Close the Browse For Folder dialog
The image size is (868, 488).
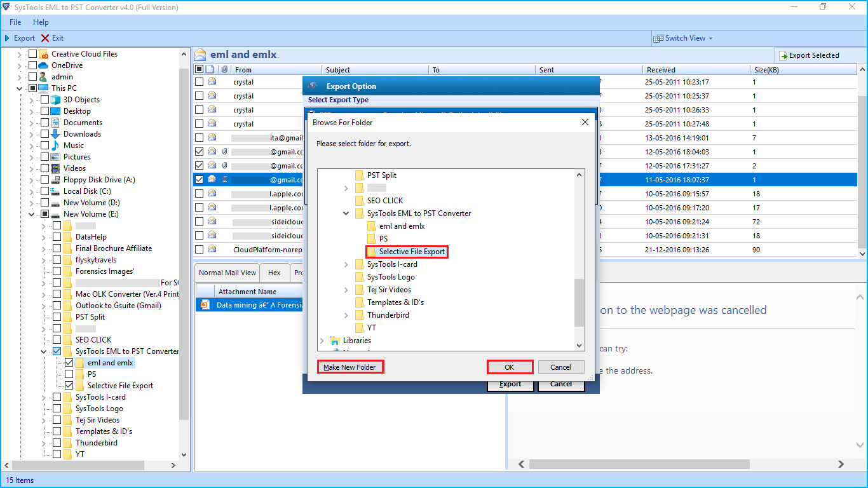[585, 122]
